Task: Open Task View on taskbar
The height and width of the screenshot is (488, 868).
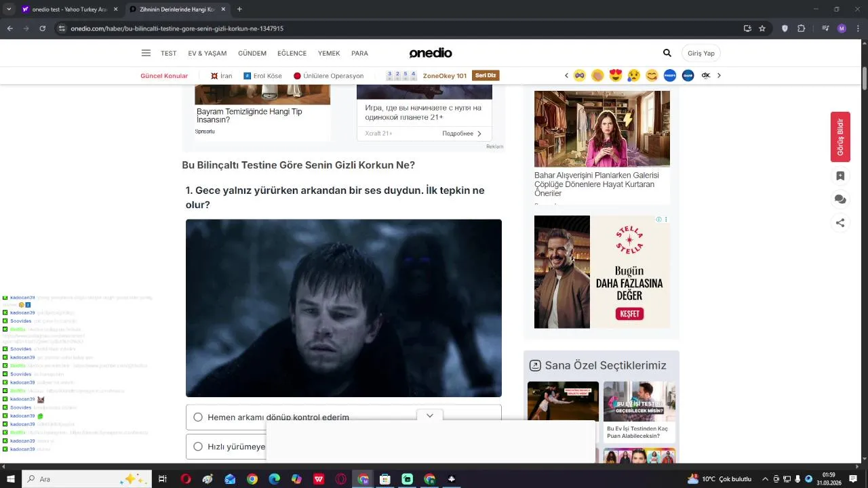Action: pos(163,479)
